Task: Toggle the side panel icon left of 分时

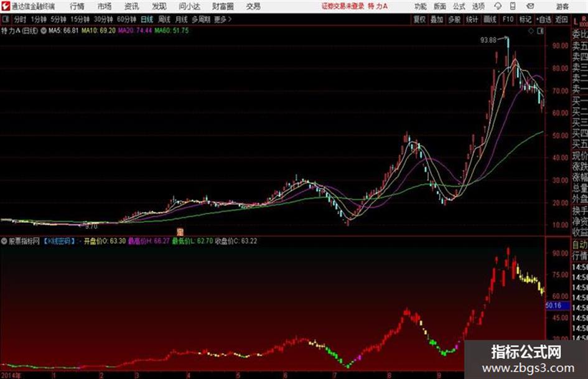Action: (6, 19)
